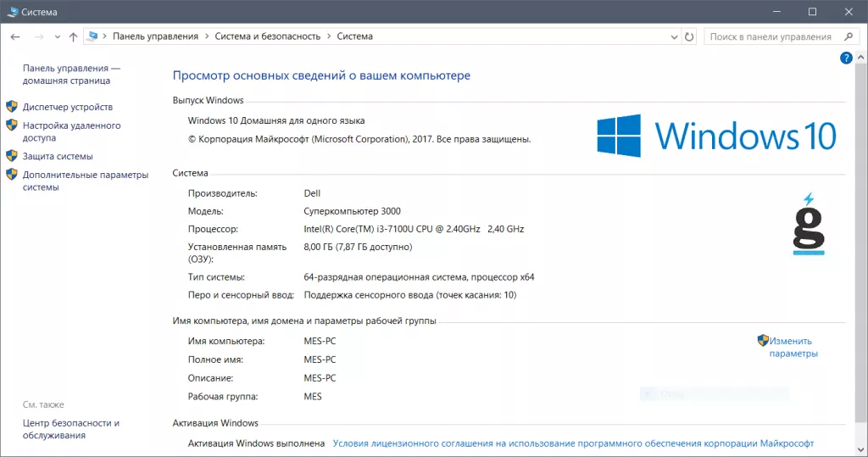Open help with the blue question mark
The height and width of the screenshot is (457, 868).
coord(846,58)
